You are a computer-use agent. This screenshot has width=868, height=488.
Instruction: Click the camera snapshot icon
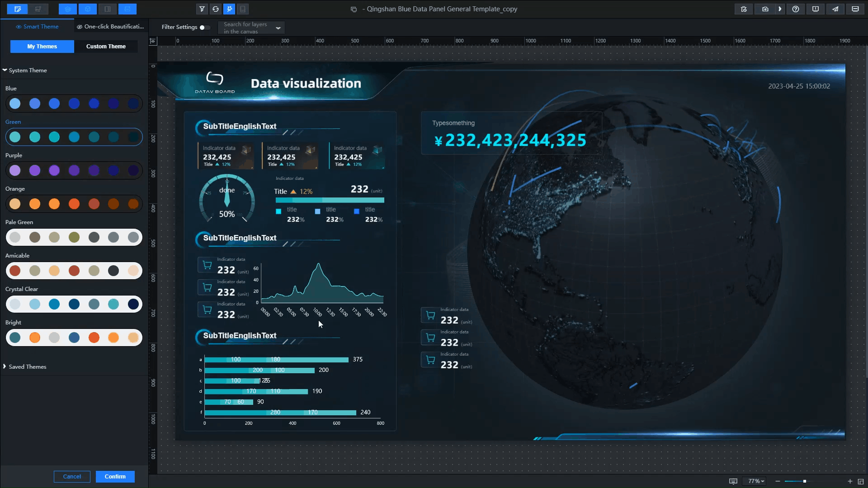point(765,9)
